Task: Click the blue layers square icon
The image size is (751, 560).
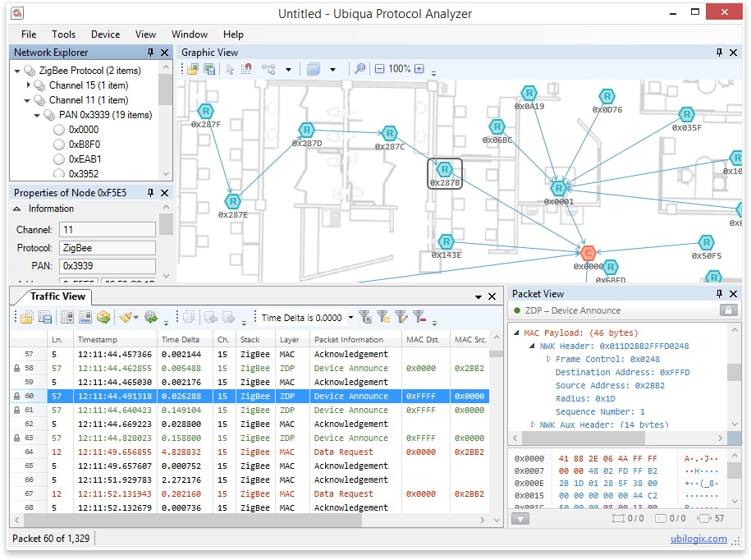Action: (314, 69)
